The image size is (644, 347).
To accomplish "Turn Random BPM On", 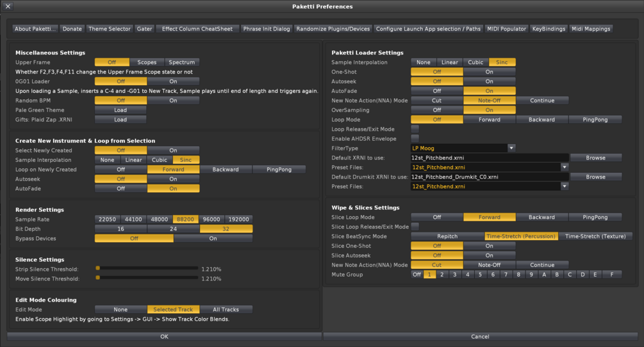I will pos(173,101).
